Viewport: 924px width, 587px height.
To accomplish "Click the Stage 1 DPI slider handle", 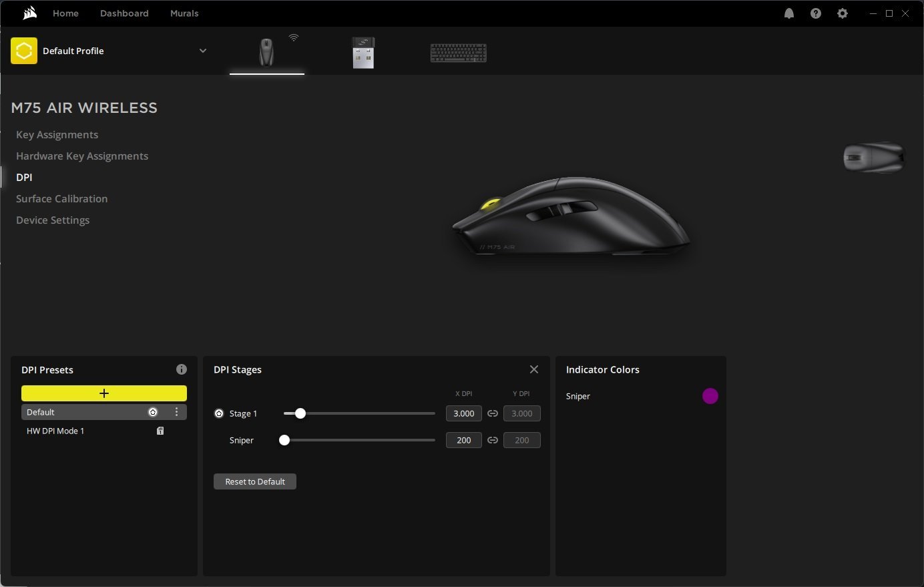I will point(300,413).
